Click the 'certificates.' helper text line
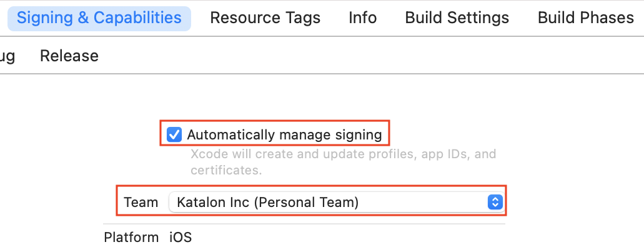This screenshot has height=252, width=644. [x=226, y=170]
